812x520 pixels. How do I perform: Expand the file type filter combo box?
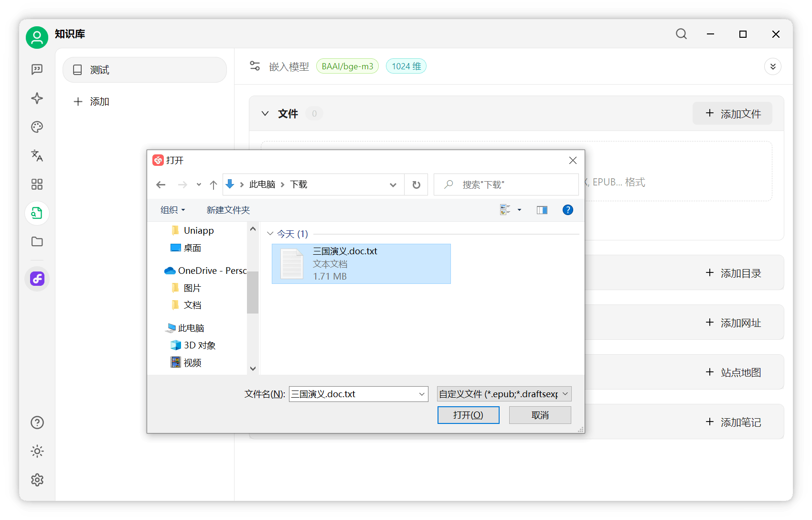[x=504, y=394]
